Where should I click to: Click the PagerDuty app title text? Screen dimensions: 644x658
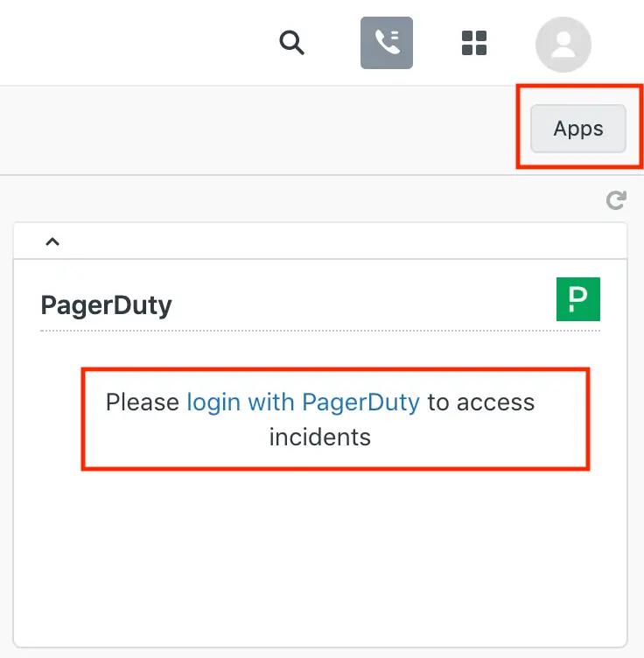coord(106,305)
